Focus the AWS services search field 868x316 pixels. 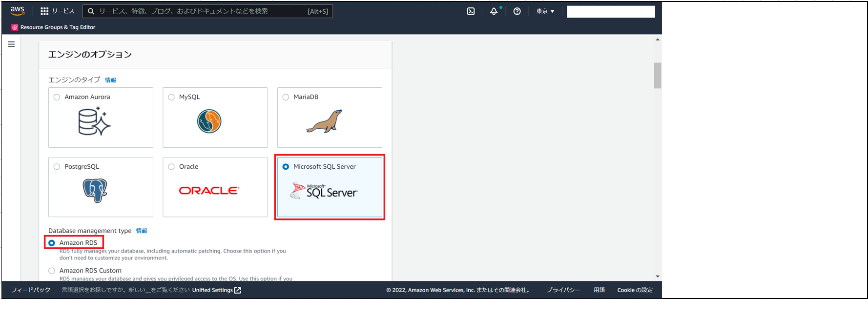click(x=207, y=11)
